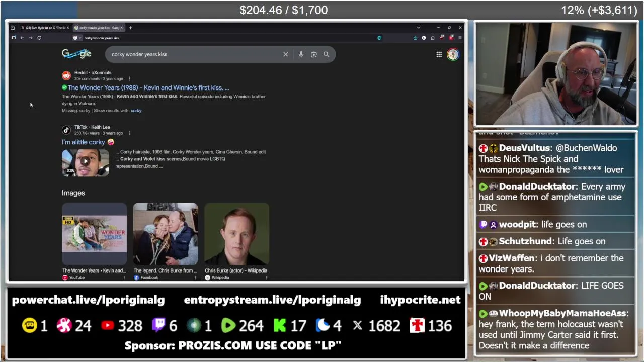Open the Google account avatar

(453, 54)
